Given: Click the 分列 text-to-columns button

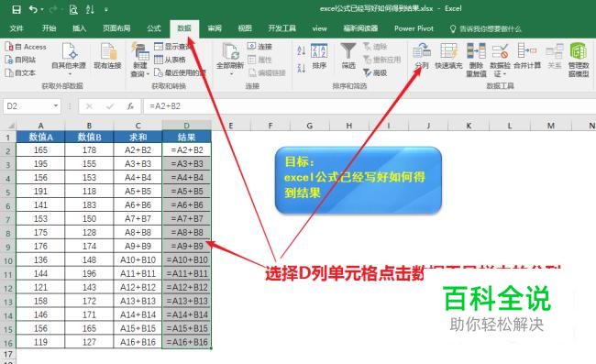Looking at the screenshot, I should click(422, 56).
